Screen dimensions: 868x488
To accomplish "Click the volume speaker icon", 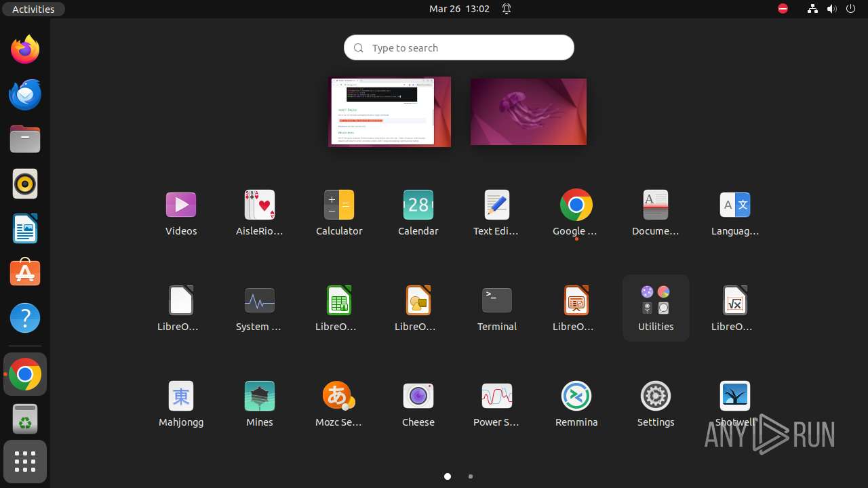I will (832, 9).
